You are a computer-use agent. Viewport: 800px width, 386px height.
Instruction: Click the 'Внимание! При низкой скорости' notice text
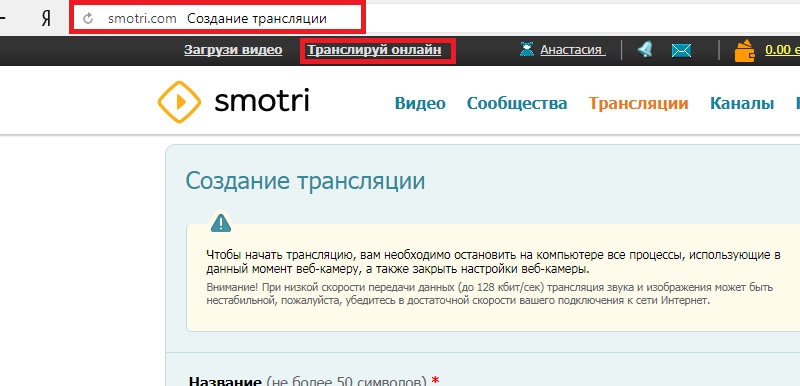coord(490,294)
